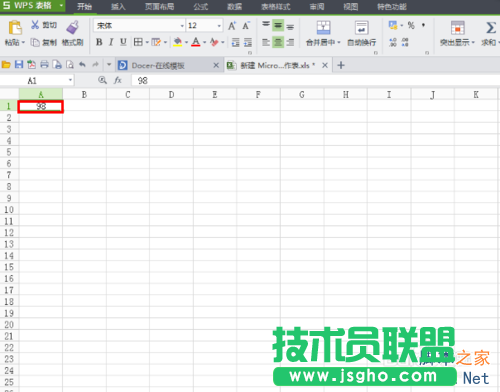500x392 pixels.
Task: Toggle italic formatting
Action: click(111, 42)
